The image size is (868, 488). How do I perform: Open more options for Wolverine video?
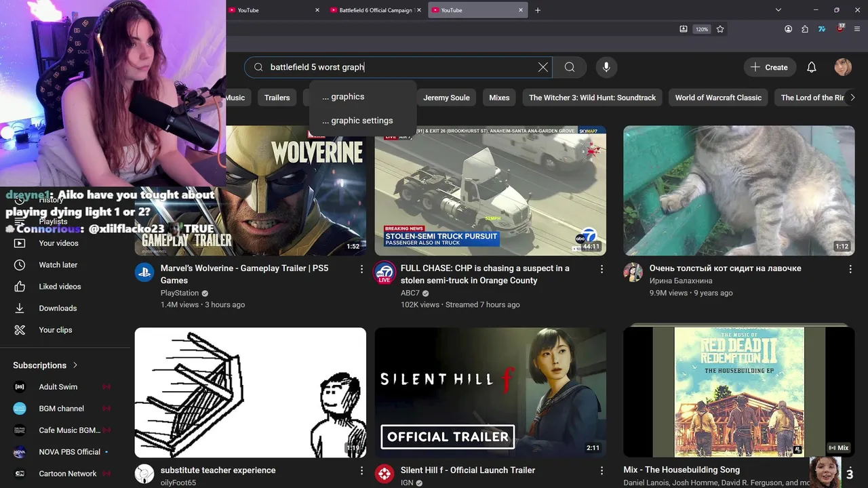(x=361, y=269)
